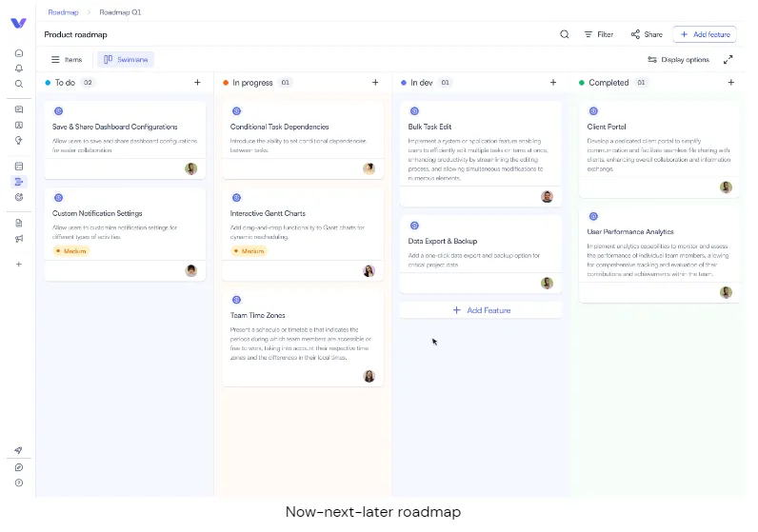The width and height of the screenshot is (758, 532).
Task: Open the Data Export & Backup card title
Action: (443, 241)
